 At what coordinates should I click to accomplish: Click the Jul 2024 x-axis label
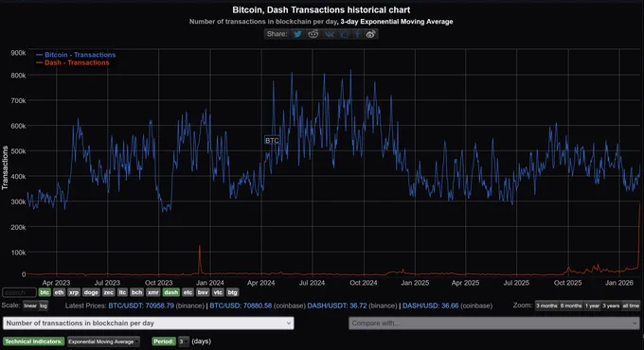pos(312,283)
